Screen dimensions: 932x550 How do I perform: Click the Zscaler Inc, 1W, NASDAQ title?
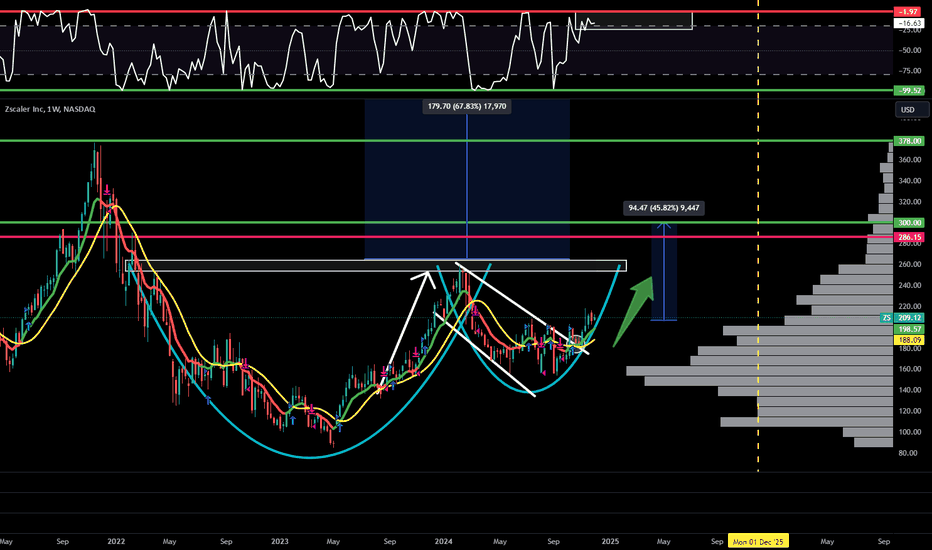click(50, 109)
